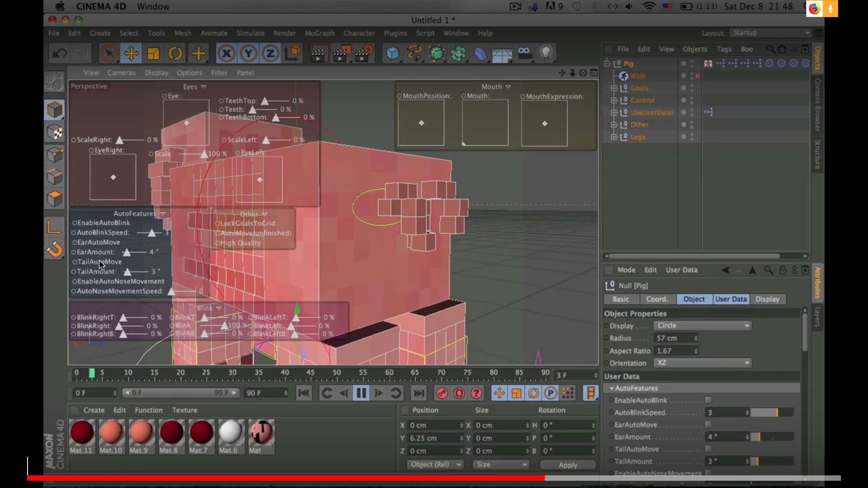Image resolution: width=868 pixels, height=488 pixels.
Task: Open the spline pen tools
Action: 415,53
